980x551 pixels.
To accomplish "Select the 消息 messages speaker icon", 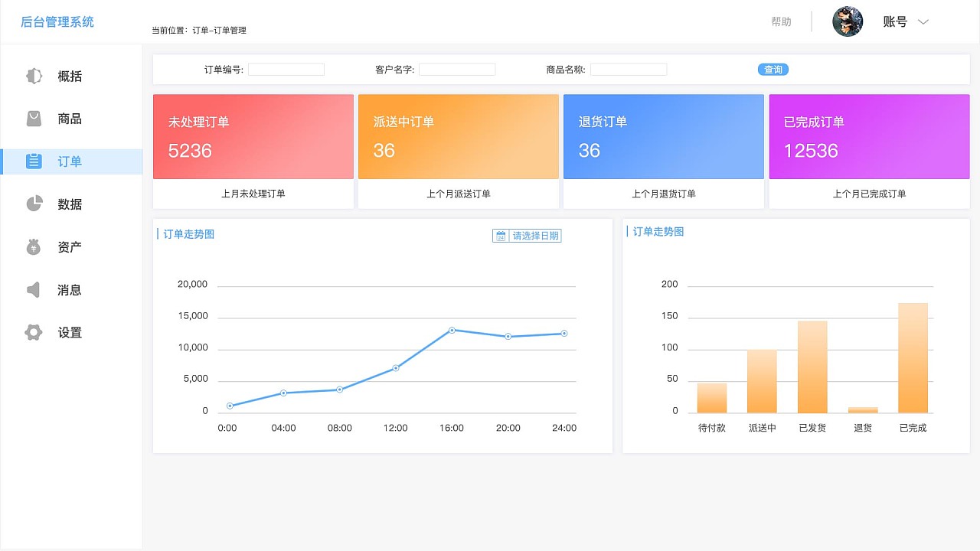I will click(33, 289).
